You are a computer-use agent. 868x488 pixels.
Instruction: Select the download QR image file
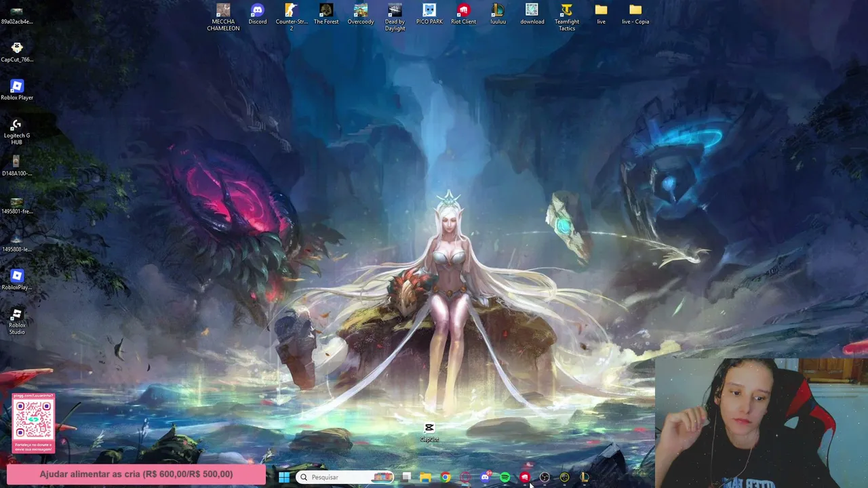(532, 14)
